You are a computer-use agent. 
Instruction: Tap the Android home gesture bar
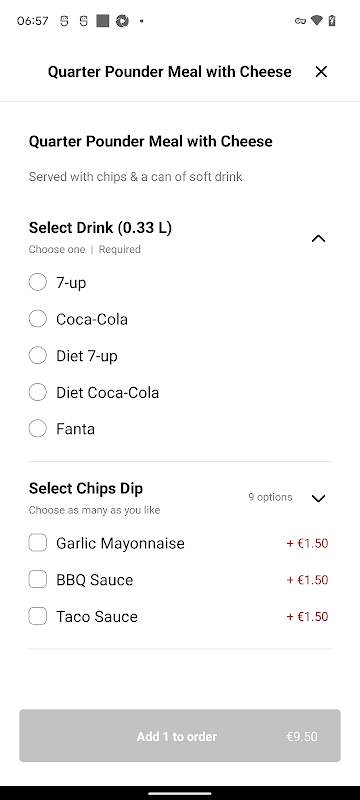click(180, 793)
